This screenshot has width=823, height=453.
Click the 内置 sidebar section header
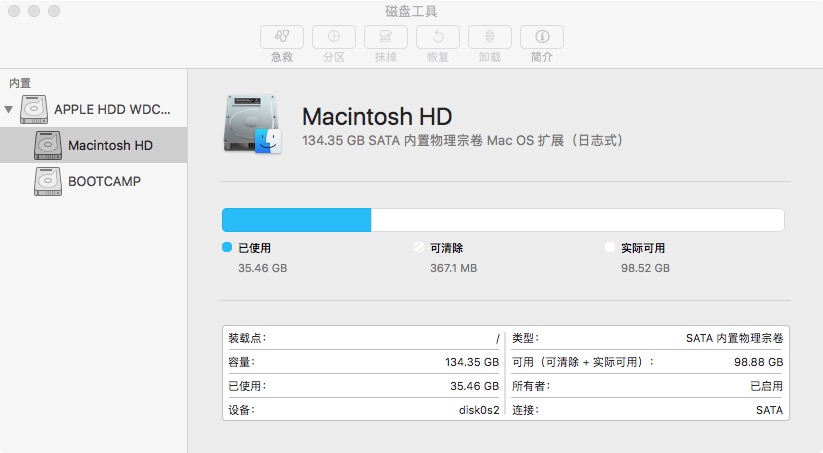(x=20, y=83)
